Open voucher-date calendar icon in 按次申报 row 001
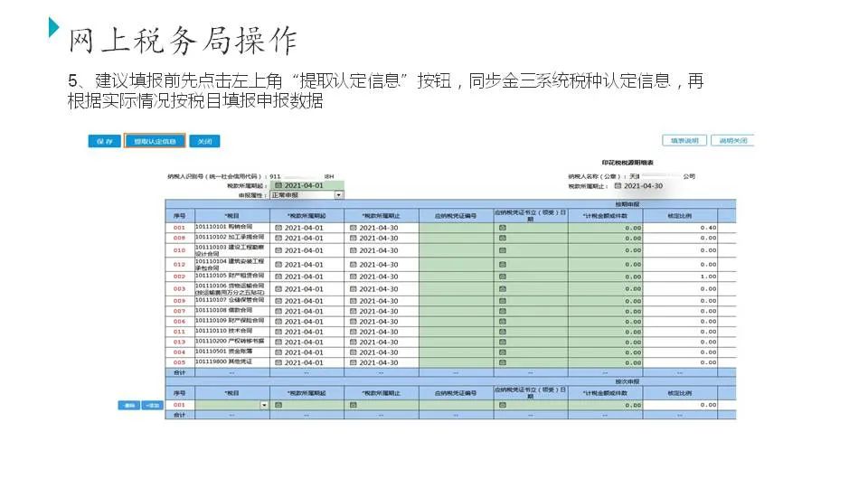The image size is (868, 488). tap(503, 405)
